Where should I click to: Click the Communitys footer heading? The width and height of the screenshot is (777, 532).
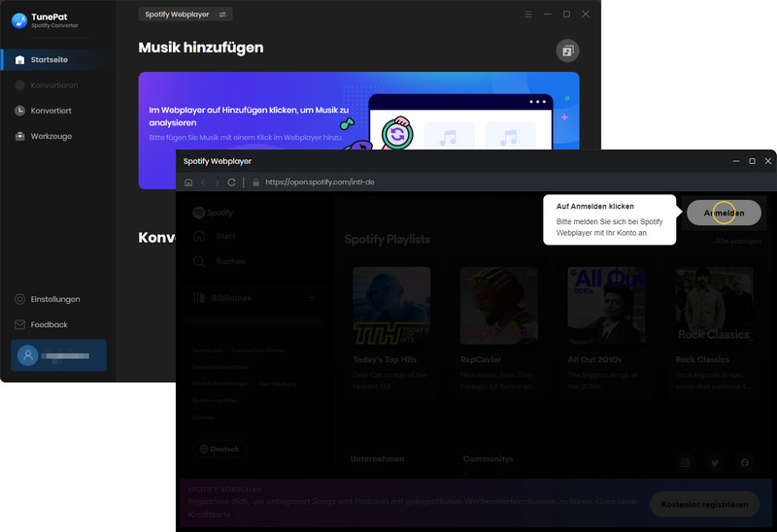(x=489, y=459)
